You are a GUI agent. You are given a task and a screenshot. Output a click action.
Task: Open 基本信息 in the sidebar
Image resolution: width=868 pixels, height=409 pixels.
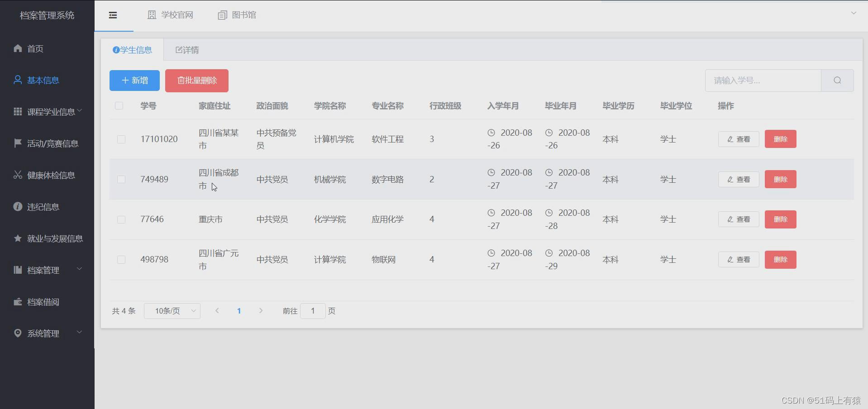pyautogui.click(x=47, y=80)
